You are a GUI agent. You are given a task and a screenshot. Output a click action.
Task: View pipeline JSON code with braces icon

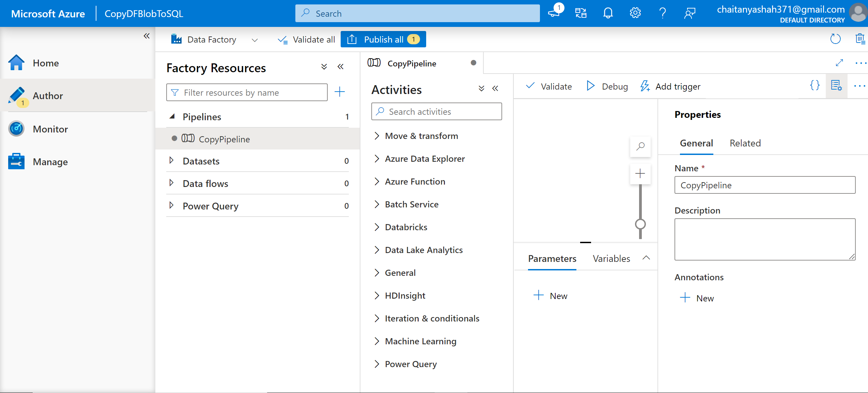[815, 85]
